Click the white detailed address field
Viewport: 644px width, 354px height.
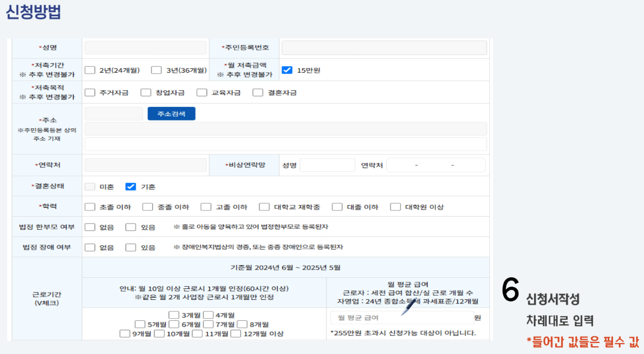[x=285, y=144]
